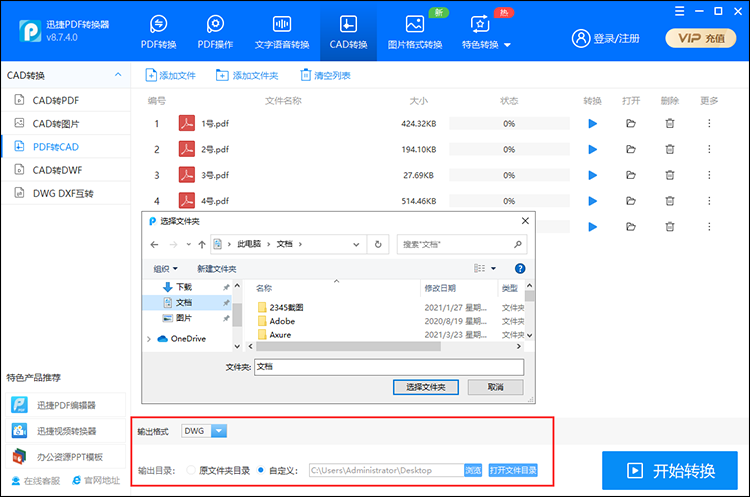Select the CAD转换 tab
The image size is (750, 497).
[348, 33]
